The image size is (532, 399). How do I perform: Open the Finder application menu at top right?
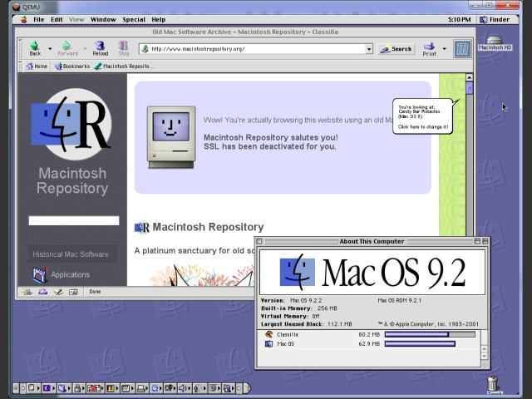495,20
